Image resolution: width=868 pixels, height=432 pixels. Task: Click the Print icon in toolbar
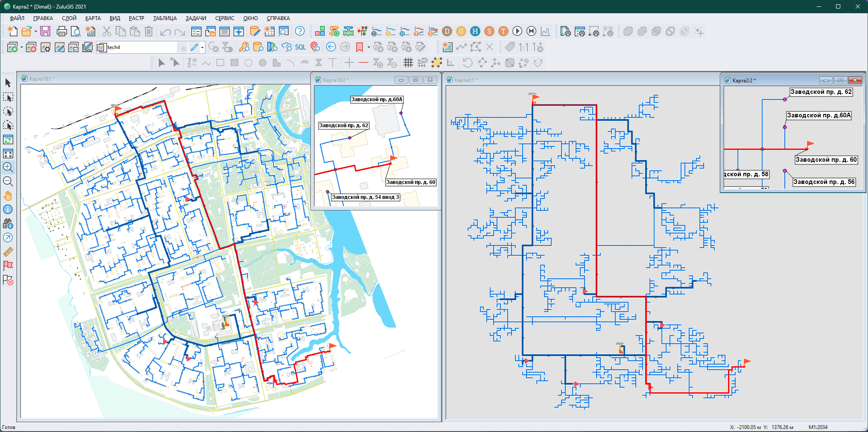point(61,31)
